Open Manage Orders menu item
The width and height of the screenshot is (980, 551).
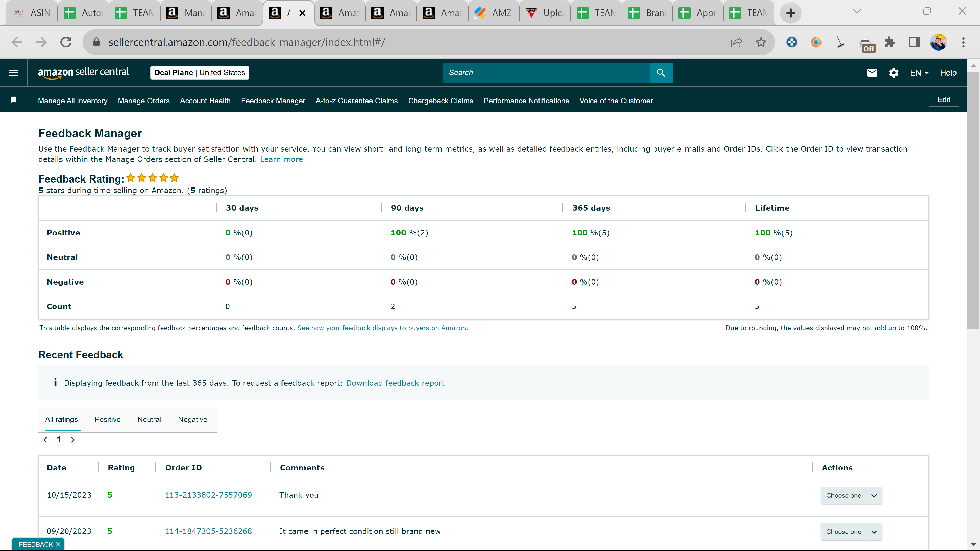coord(144,101)
